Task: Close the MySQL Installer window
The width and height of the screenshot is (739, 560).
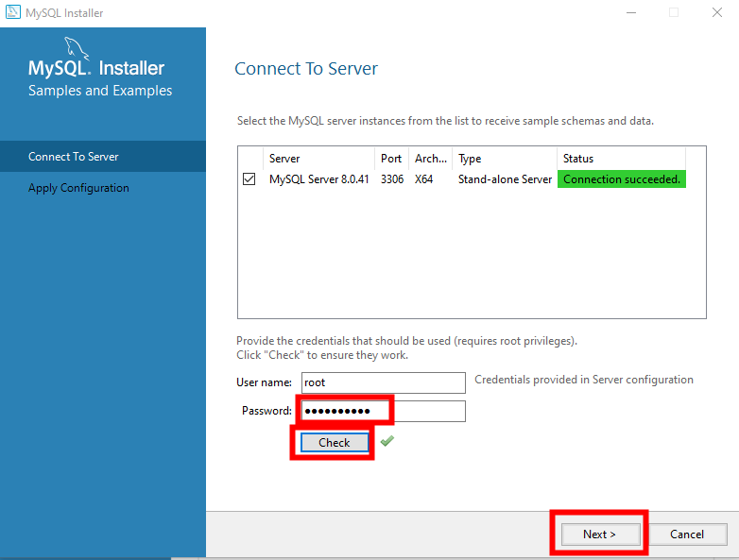Action: click(x=717, y=12)
